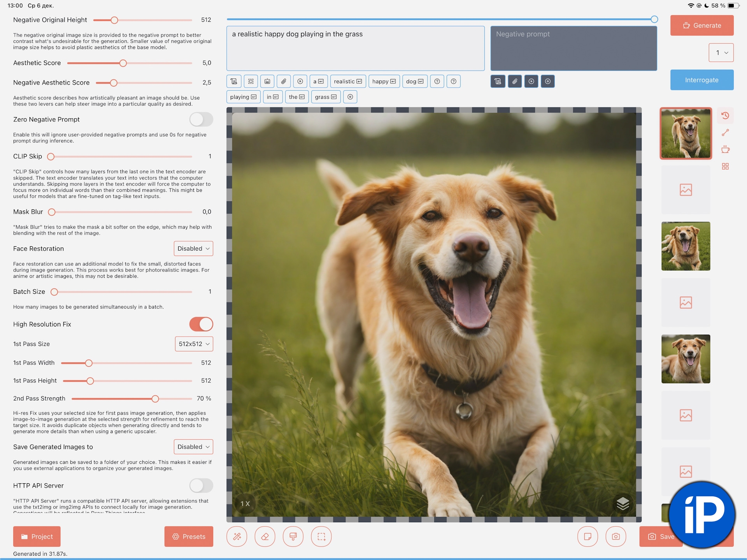Viewport: 747px width, 560px height.
Task: Open Save Generated Images to dropdown
Action: (x=193, y=447)
